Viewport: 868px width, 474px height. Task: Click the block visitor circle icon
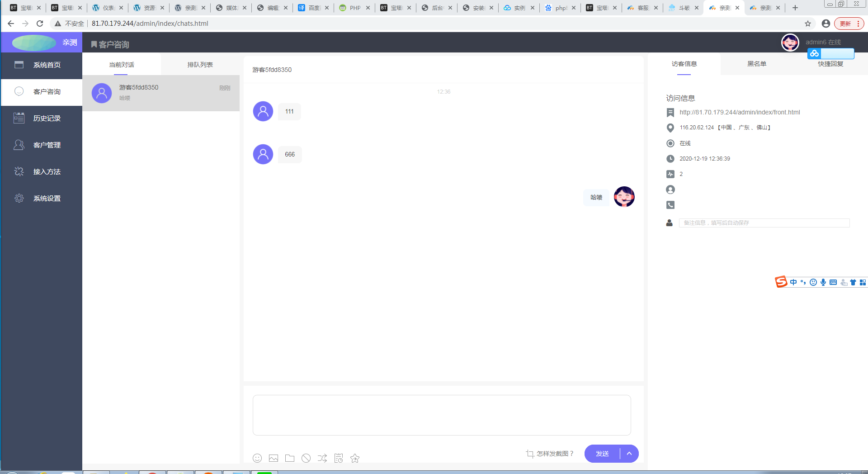tap(306, 458)
